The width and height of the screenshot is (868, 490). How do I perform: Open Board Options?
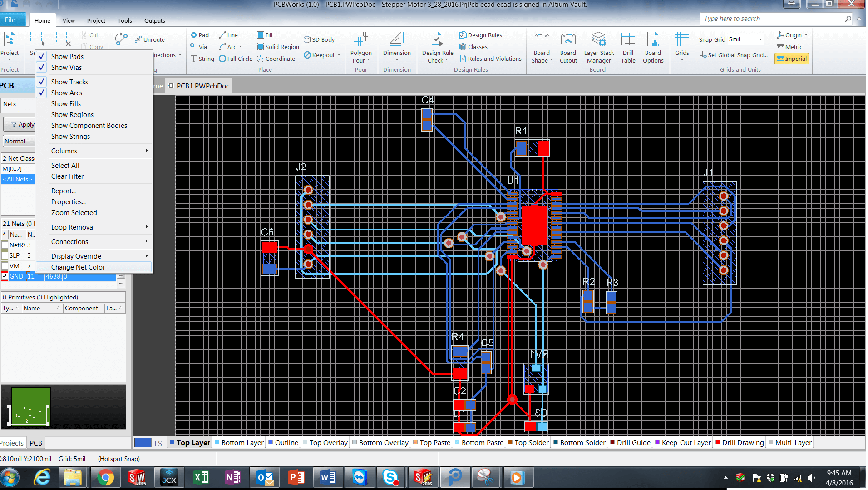point(653,48)
